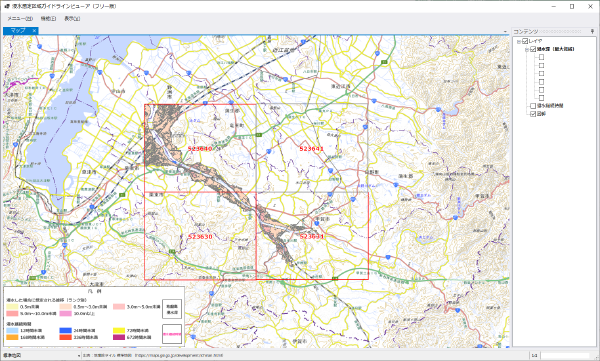The width and height of the screenshot is (600, 361).
Task: Uncheck the 図郭 layer checkbox
Action: click(x=533, y=114)
